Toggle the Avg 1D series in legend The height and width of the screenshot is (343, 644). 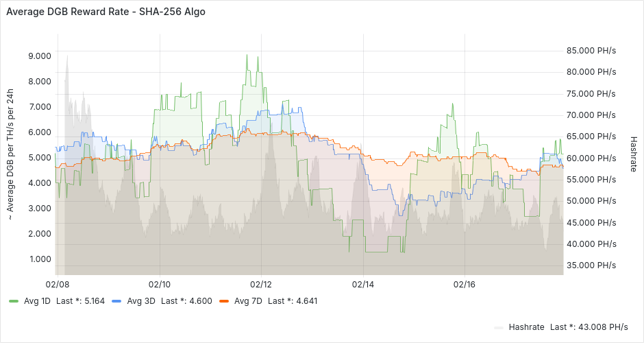37,300
